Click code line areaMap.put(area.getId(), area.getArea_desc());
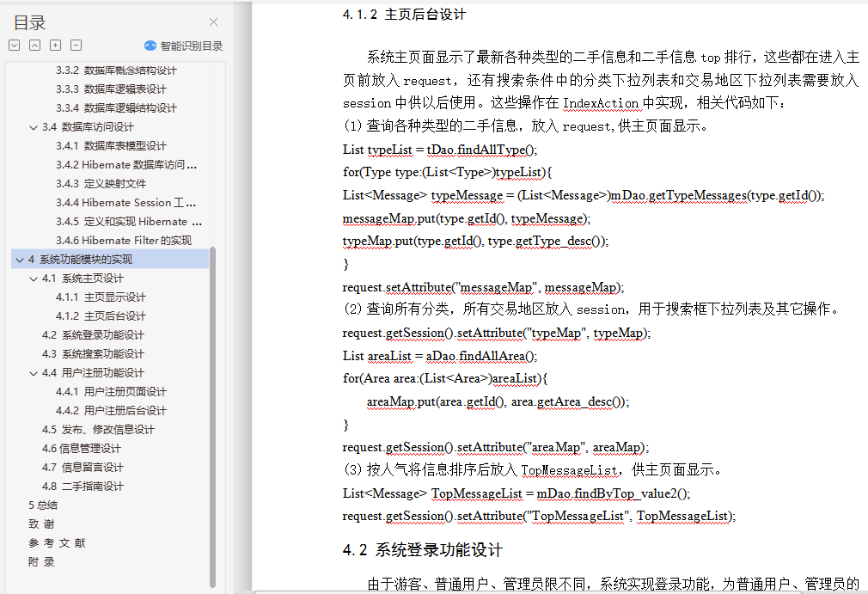 (x=498, y=402)
